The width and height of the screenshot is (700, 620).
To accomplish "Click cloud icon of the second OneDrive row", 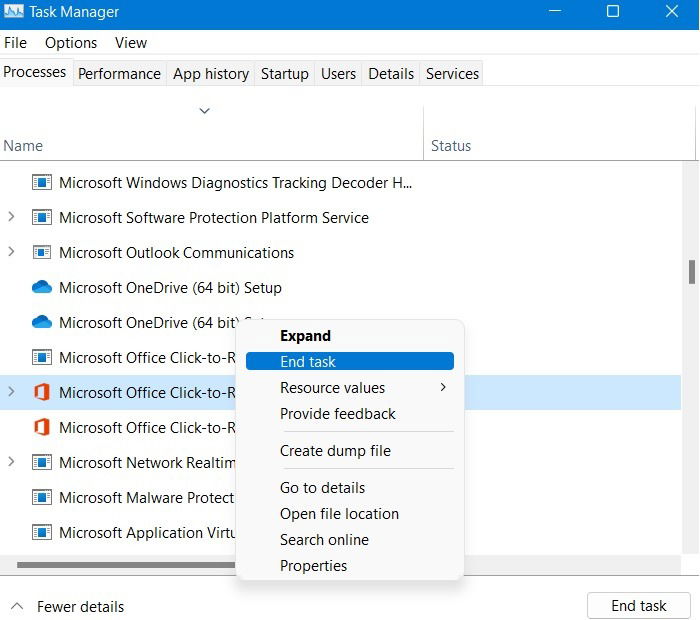I will click(42, 322).
